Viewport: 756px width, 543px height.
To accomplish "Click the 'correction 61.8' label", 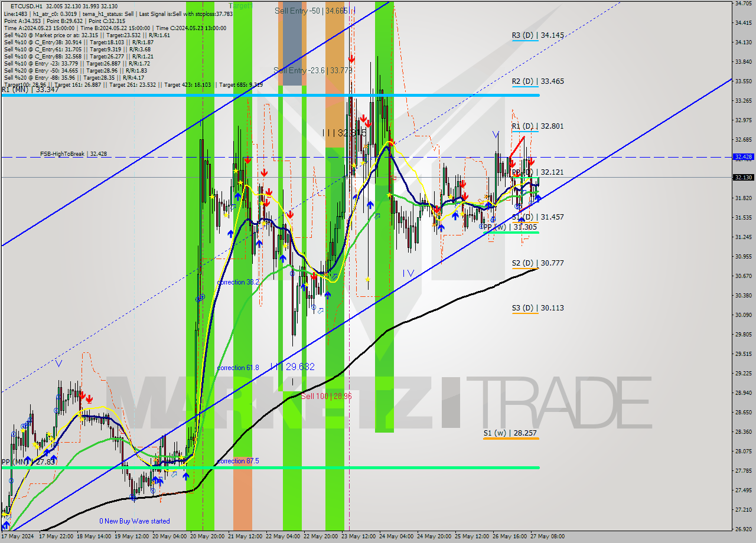I will coord(238,368).
